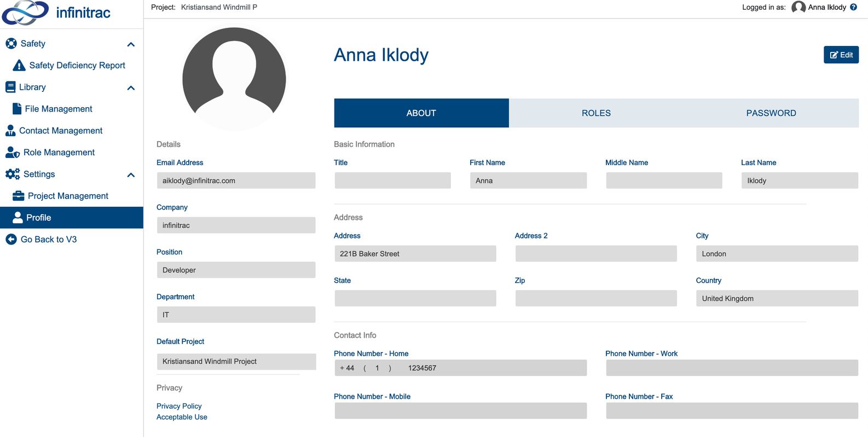Click the File Management document icon
This screenshot has width=868, height=437.
[x=17, y=108]
